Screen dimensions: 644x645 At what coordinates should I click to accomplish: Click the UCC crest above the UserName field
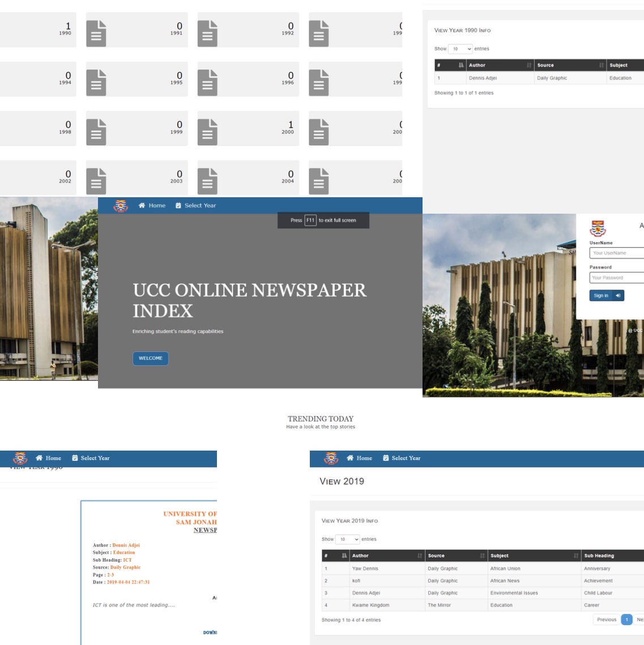point(598,229)
